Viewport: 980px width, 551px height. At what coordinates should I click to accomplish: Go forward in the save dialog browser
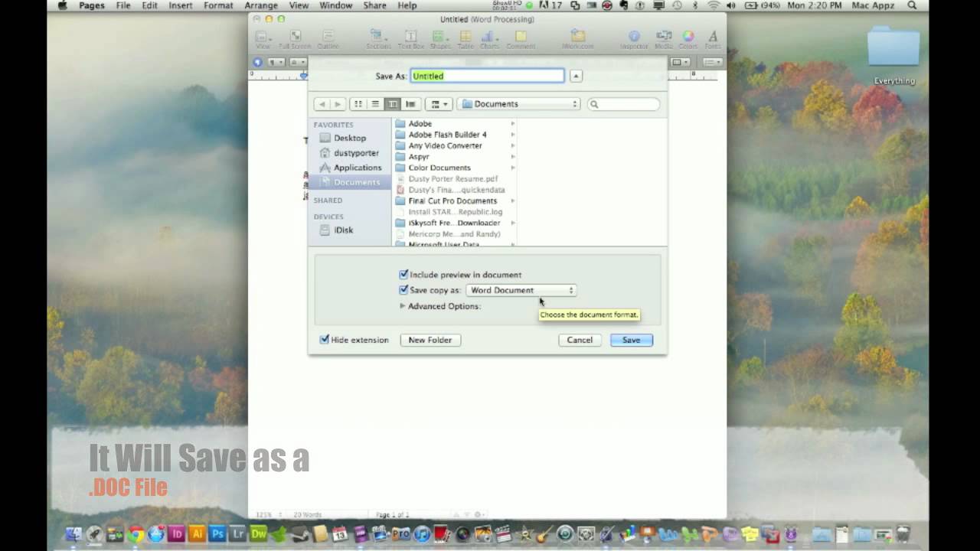point(338,104)
